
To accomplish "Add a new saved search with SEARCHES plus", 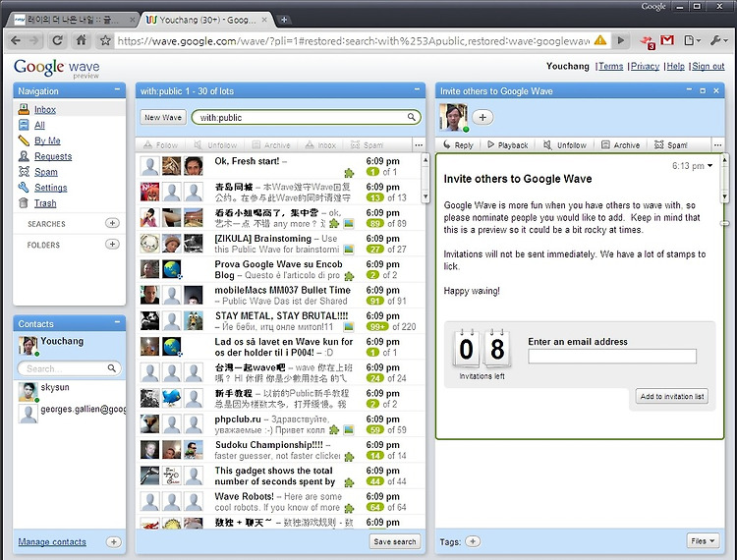I will [112, 223].
